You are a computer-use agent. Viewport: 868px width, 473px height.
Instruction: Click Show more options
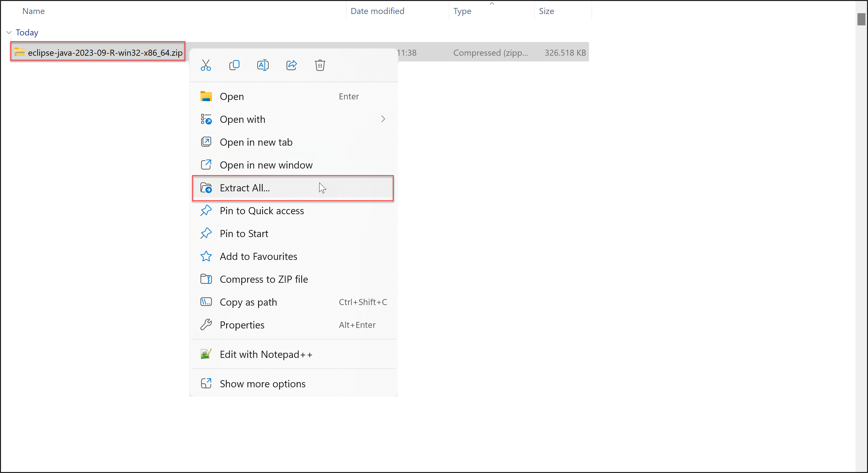point(262,383)
